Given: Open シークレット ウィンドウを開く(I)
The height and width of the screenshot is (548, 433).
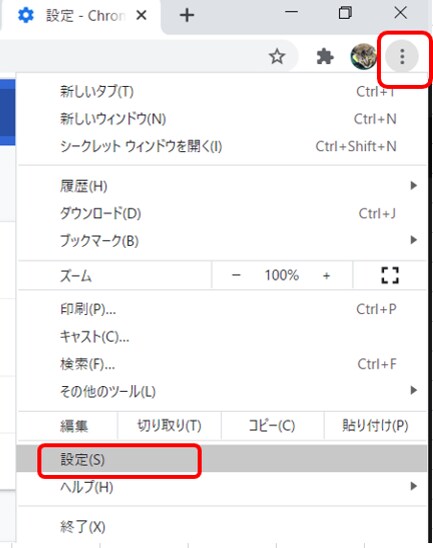Looking at the screenshot, I should tap(222, 146).
